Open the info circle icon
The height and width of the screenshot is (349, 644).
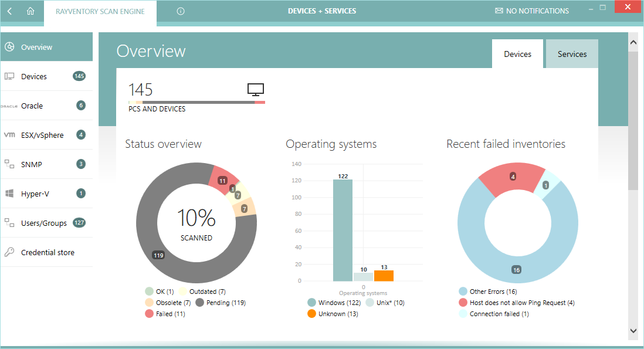[x=181, y=11]
